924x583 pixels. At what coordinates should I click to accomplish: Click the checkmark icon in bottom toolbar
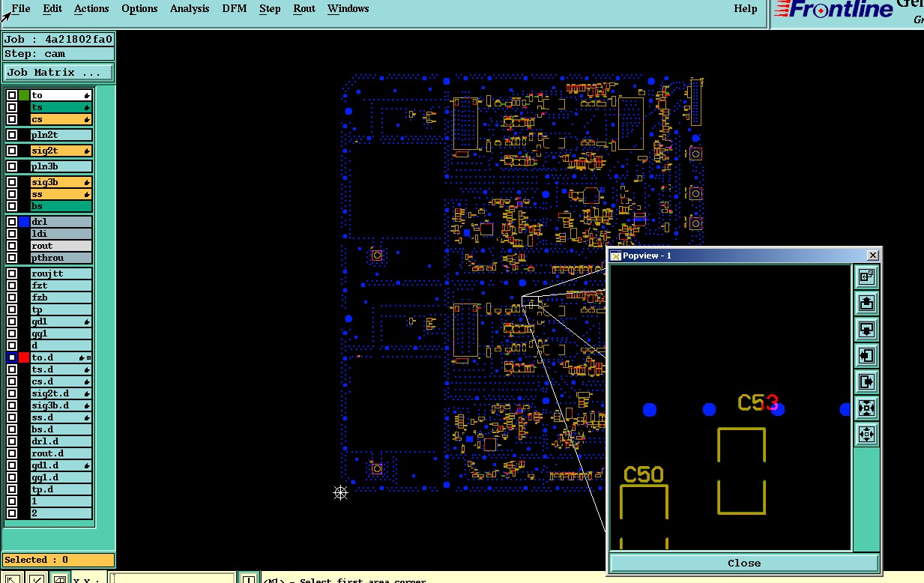click(x=36, y=579)
